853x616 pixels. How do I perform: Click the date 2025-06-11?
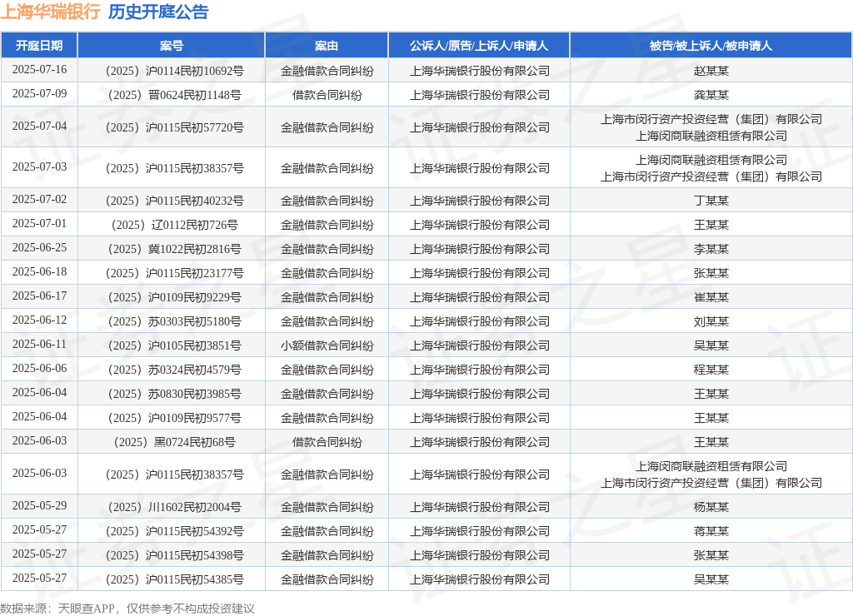click(39, 344)
